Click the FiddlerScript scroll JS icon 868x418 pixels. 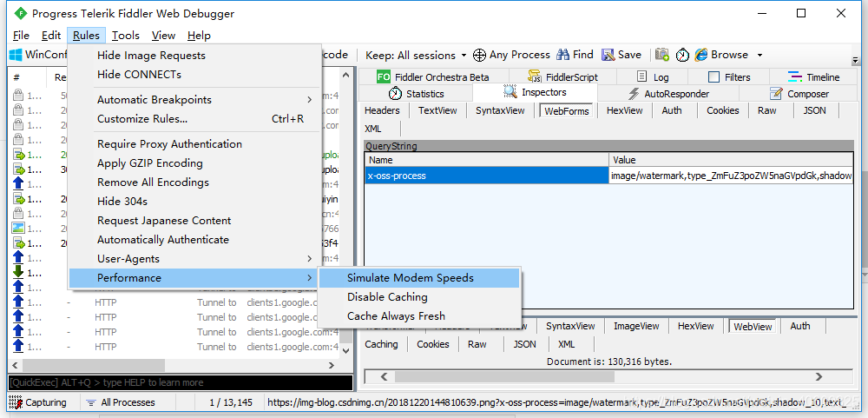[x=534, y=76]
